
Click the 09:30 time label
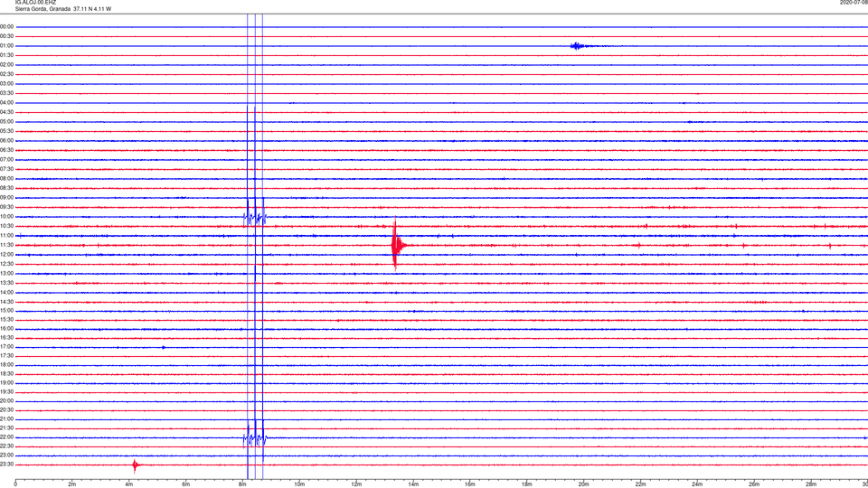(7, 207)
